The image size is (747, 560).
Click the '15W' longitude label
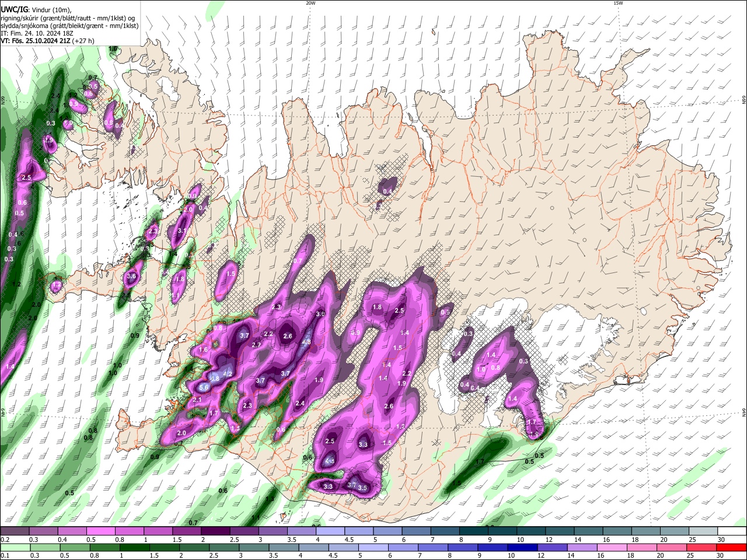coord(619,3)
